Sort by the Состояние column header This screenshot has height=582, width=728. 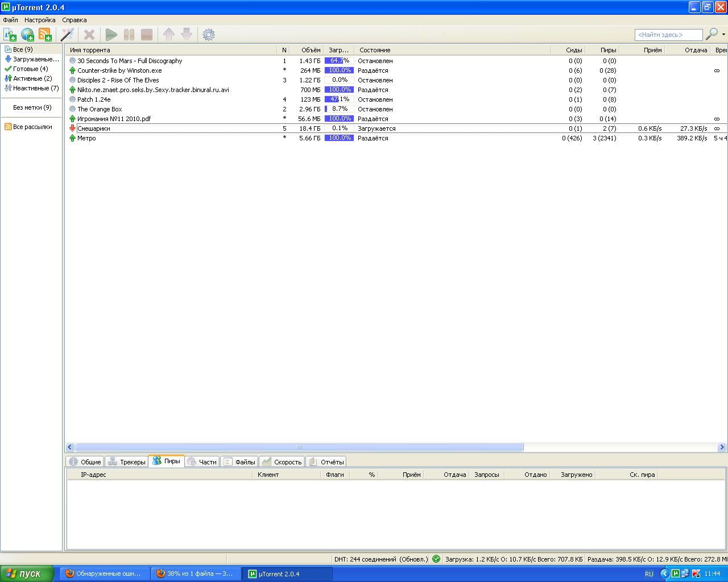375,50
